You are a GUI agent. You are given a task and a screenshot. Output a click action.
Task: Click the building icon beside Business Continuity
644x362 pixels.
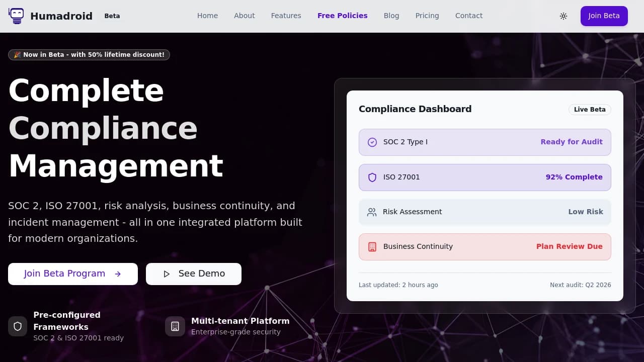[x=372, y=247]
